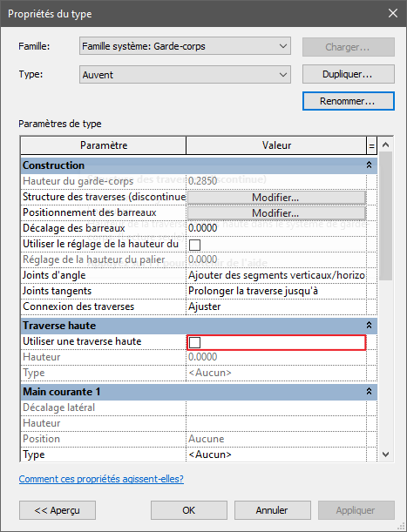Open the Comment ces propriétés agissent-elles link
The height and width of the screenshot is (532, 407).
[x=101, y=479]
